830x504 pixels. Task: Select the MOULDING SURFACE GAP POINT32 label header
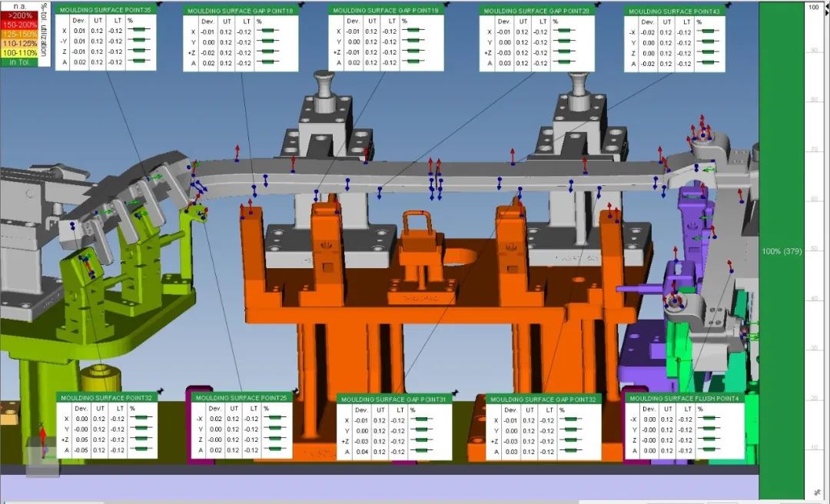[543, 400]
